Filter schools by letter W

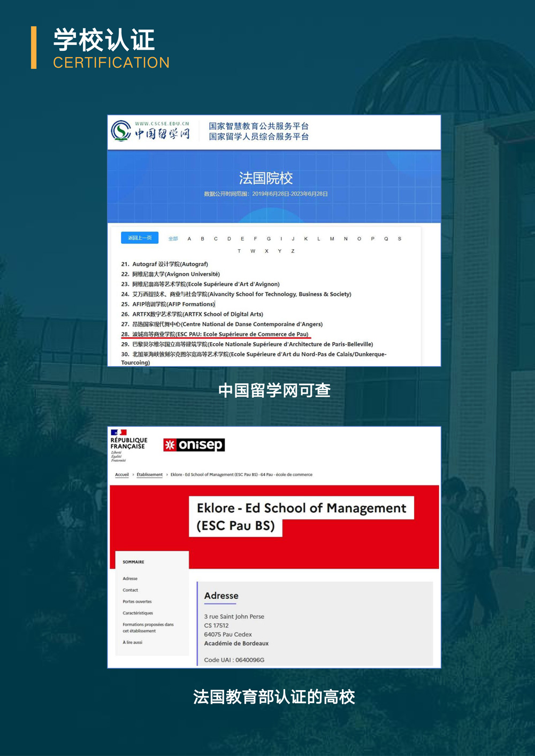coord(253,251)
